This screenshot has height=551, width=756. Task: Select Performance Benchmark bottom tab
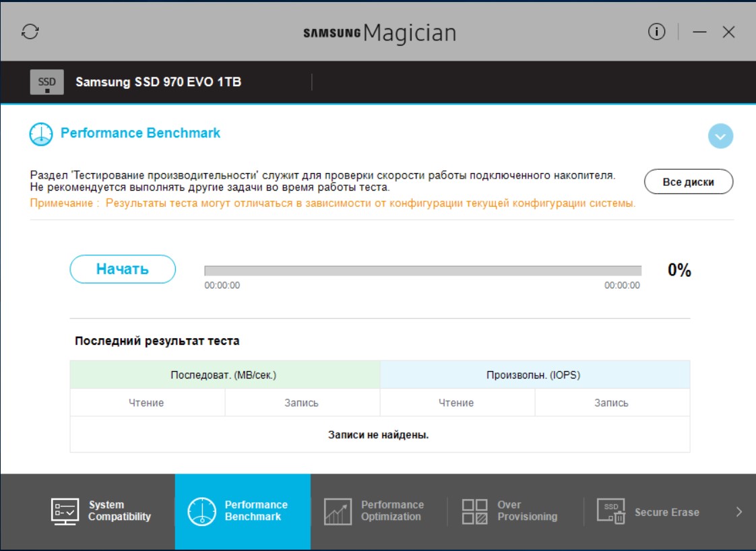(243, 511)
